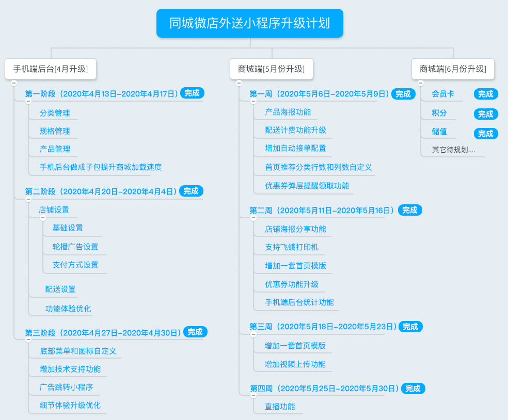Screen dimensions: 508x420
Task: Collapse the 手机端后台[4月升级] branch
Action: [x=14, y=83]
